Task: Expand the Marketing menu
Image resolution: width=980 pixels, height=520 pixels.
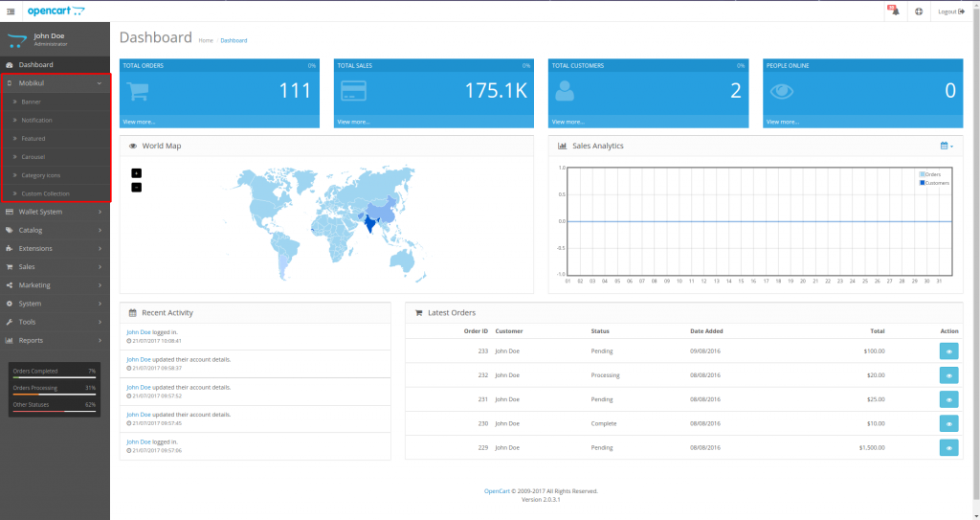Action: (55, 284)
